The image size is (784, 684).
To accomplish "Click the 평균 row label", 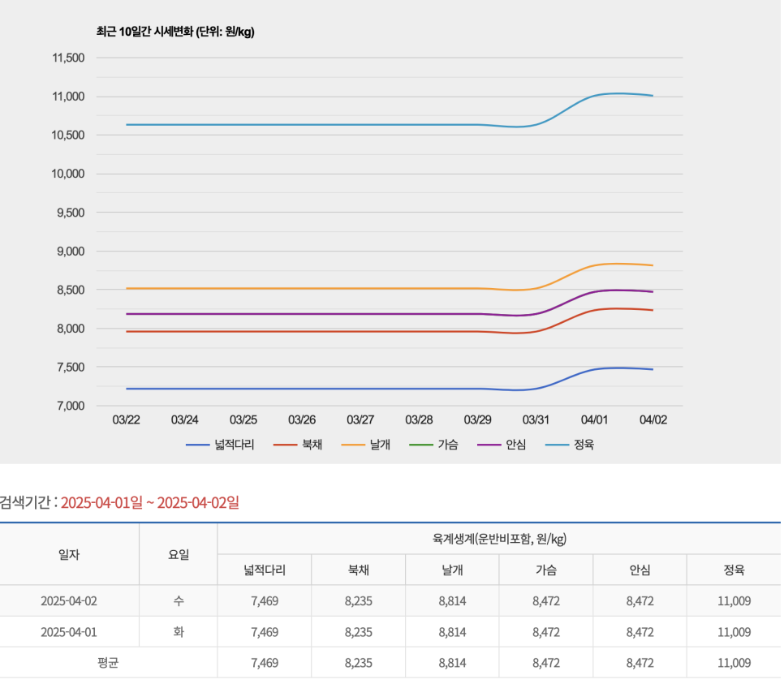I will click(x=108, y=664).
